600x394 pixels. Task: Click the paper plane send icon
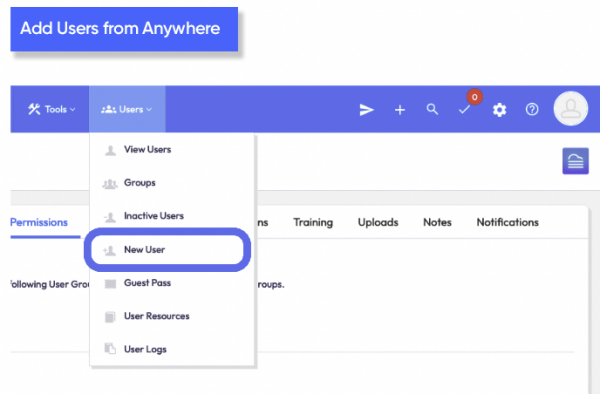click(366, 110)
